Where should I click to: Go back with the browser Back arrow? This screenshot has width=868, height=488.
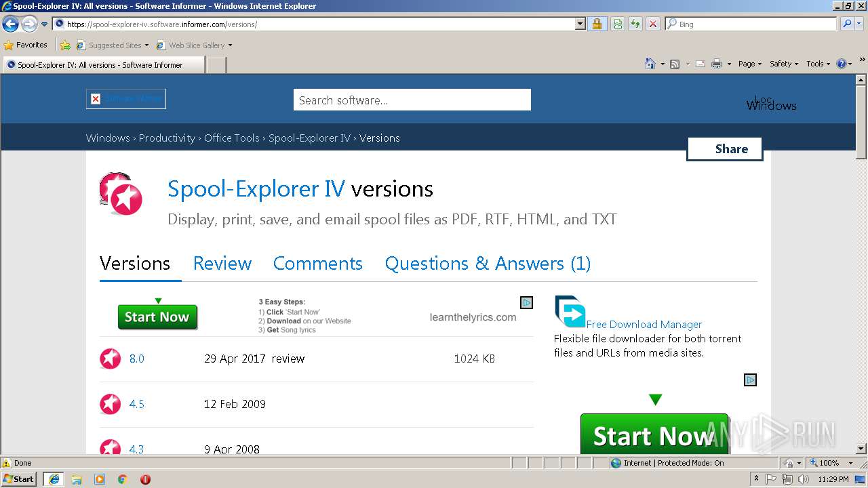pyautogui.click(x=10, y=24)
